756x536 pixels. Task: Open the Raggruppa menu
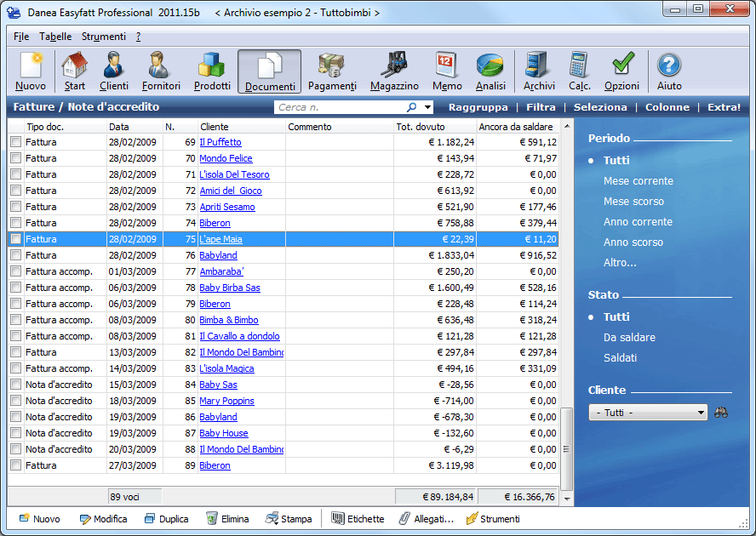478,107
